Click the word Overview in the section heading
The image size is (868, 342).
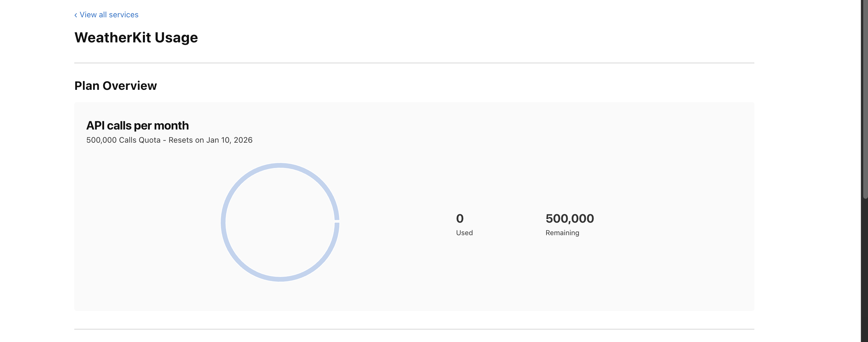(129, 86)
